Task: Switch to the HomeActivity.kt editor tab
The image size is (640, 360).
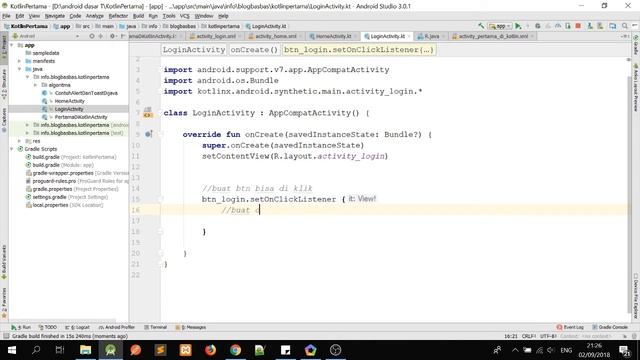Action: (x=333, y=36)
